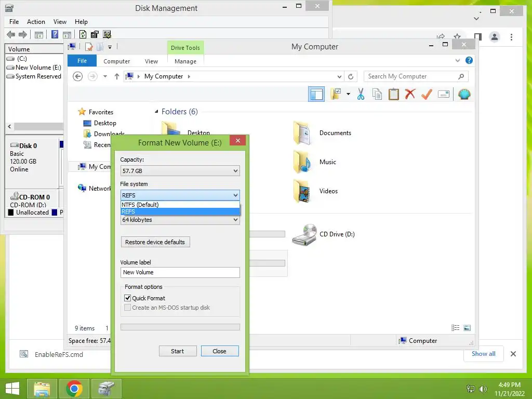The image size is (532, 399).
Task: Open recent locations dropdown arrow
Action: coord(105,76)
